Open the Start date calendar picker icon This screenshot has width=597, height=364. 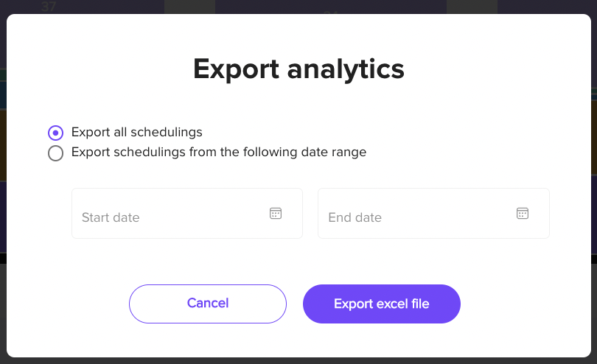[x=276, y=213]
